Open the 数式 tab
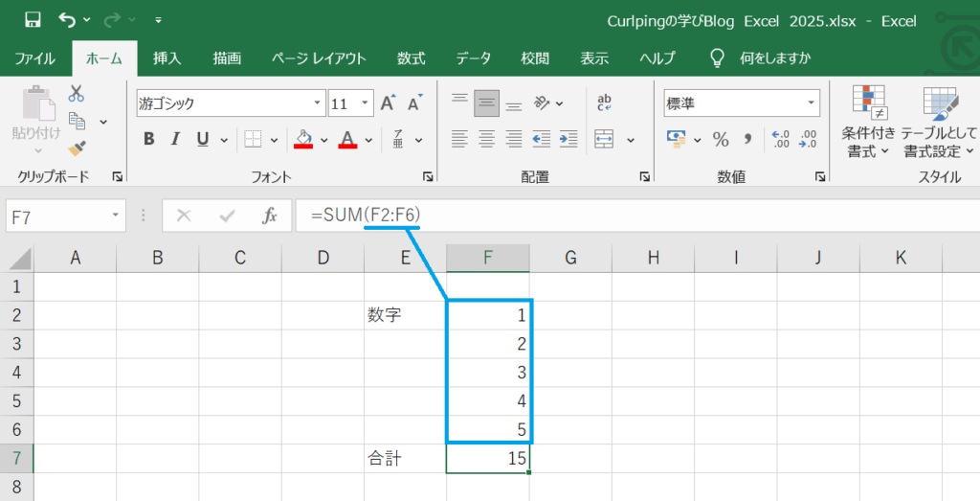Screen dimensions: 980x501 click(x=411, y=58)
